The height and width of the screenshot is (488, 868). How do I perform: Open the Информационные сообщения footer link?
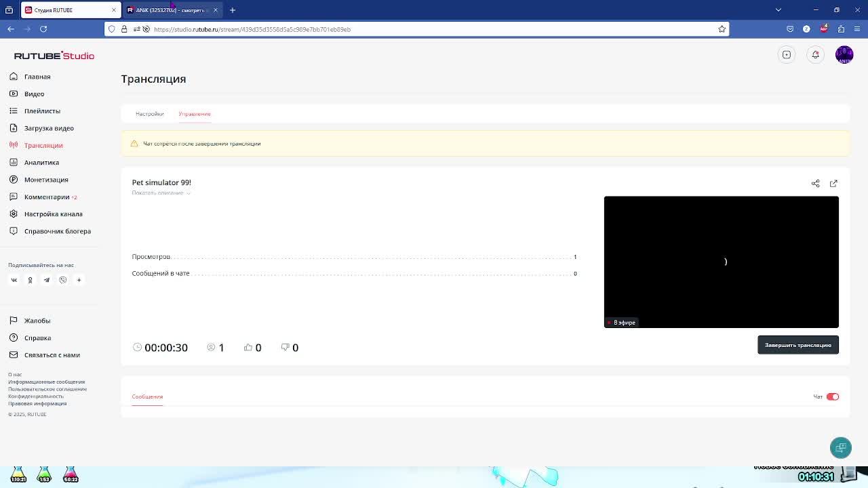[x=46, y=382]
